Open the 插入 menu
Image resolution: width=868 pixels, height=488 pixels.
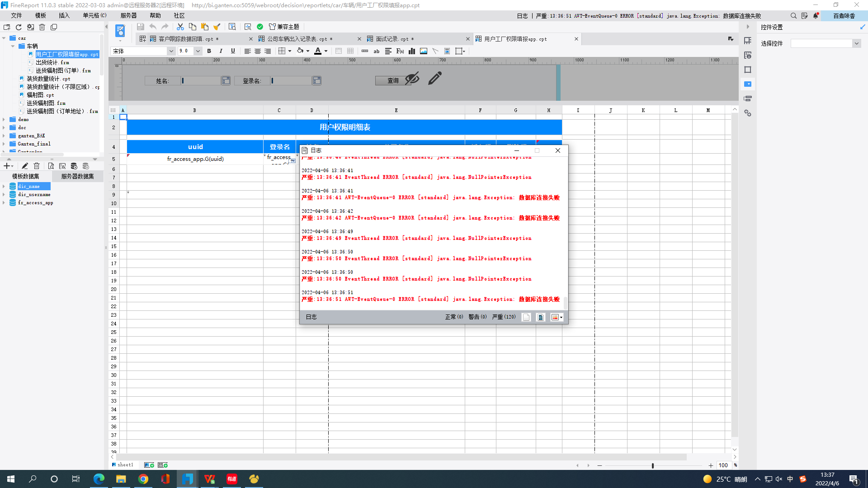tap(64, 15)
